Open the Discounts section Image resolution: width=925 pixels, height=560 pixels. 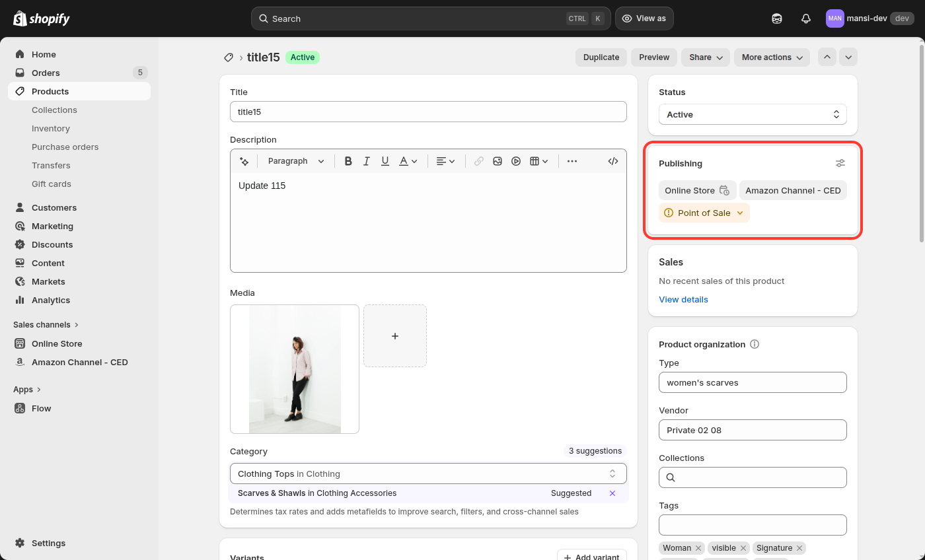click(79, 244)
